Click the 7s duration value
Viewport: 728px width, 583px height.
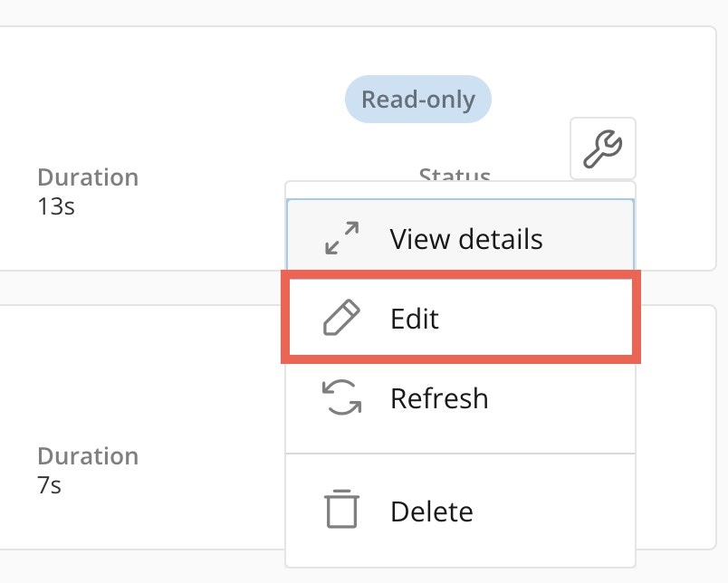coord(49,485)
